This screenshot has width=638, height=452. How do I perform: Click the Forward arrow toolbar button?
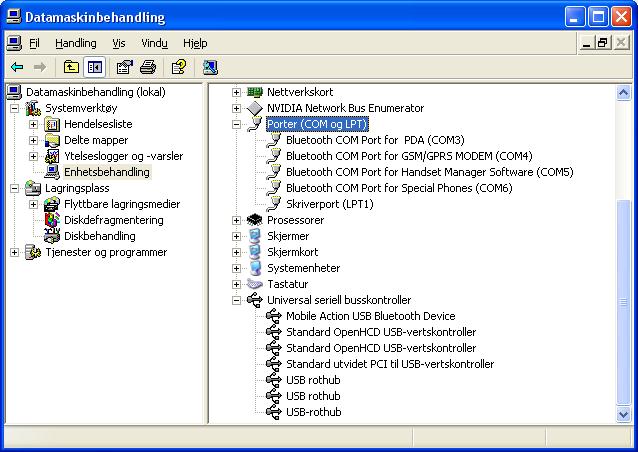[39, 67]
